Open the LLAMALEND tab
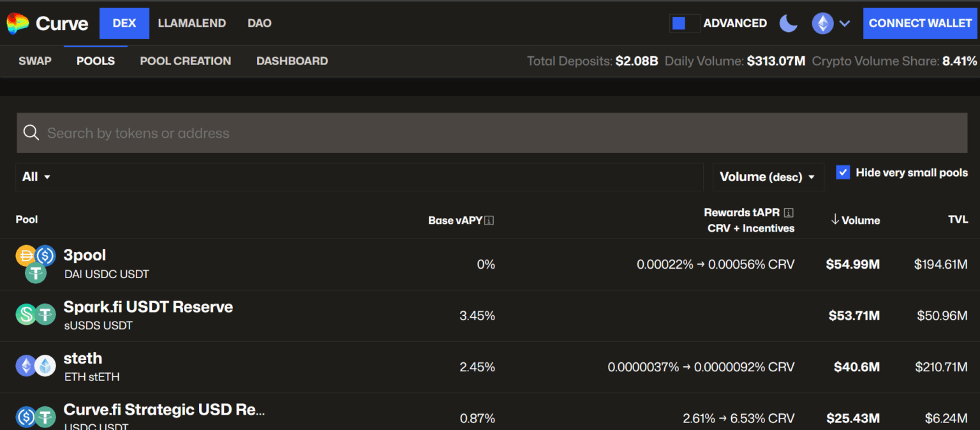Screen dimensions: 980x430 point(192,24)
